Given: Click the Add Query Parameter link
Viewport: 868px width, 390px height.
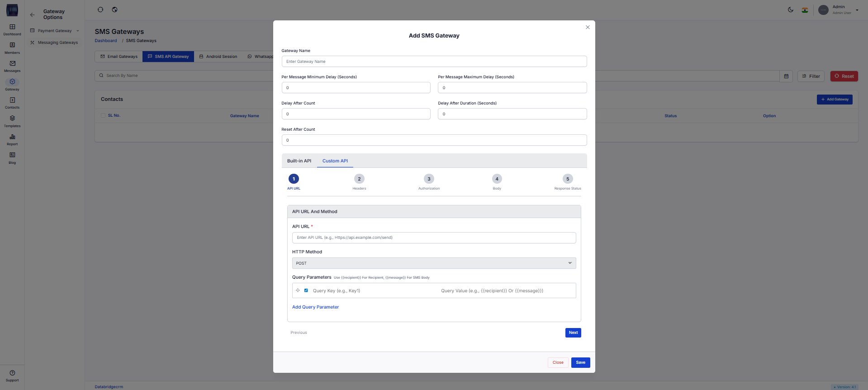Looking at the screenshot, I should point(315,307).
